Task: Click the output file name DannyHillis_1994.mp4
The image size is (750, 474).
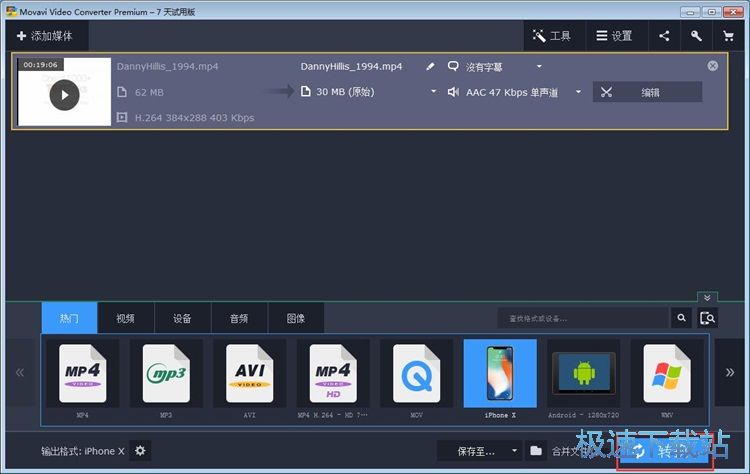Action: 352,66
